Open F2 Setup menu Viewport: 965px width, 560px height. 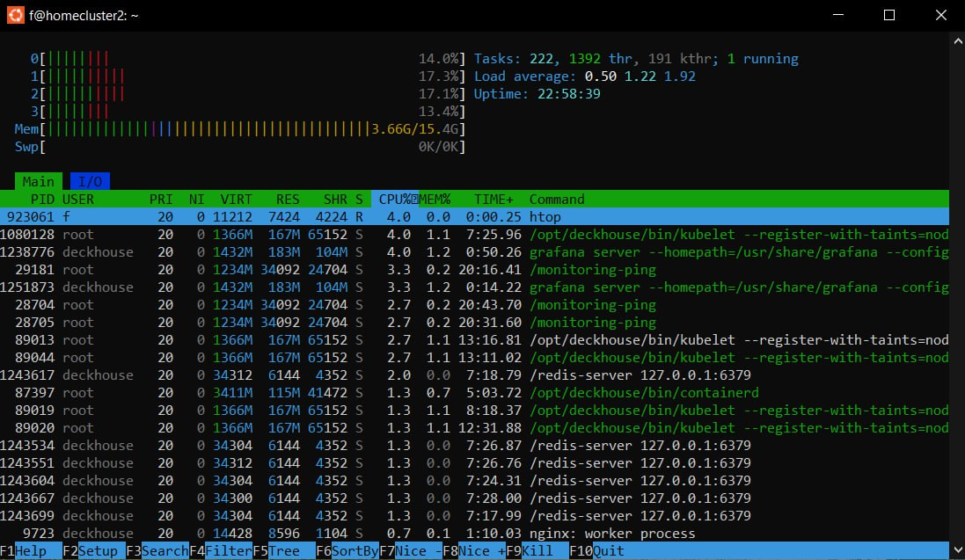click(93, 550)
